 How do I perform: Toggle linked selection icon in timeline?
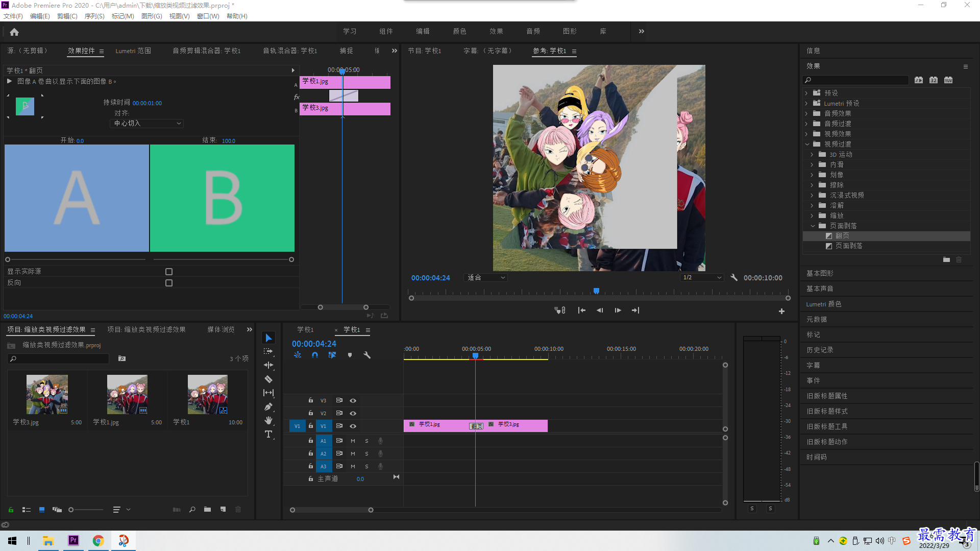[x=332, y=355]
